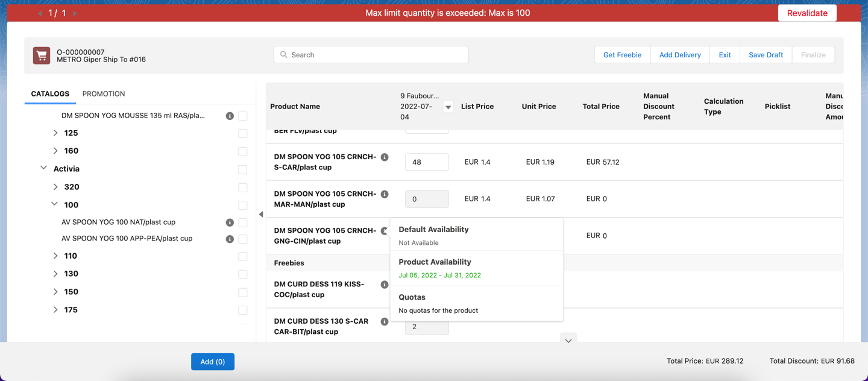Click the shopping cart order icon

tap(42, 55)
